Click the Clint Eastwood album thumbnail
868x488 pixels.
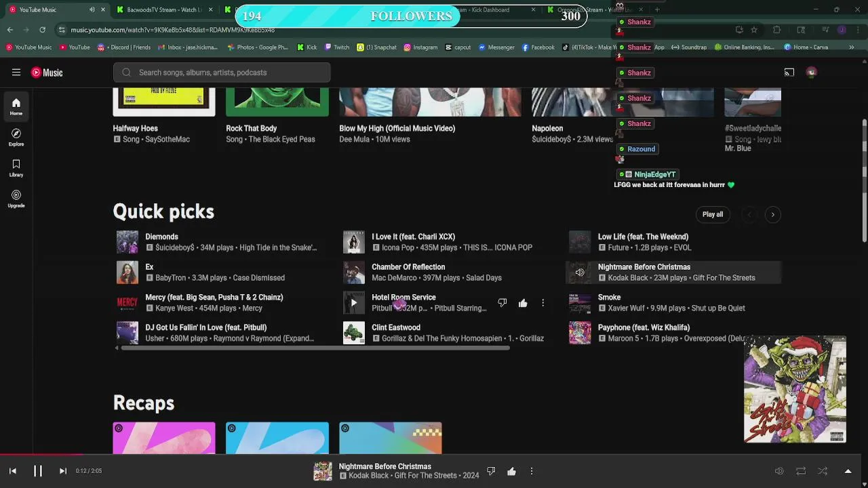tap(353, 333)
